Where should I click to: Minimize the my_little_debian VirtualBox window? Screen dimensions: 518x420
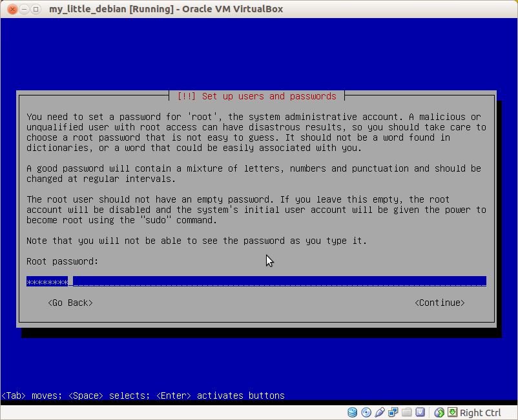24,9
